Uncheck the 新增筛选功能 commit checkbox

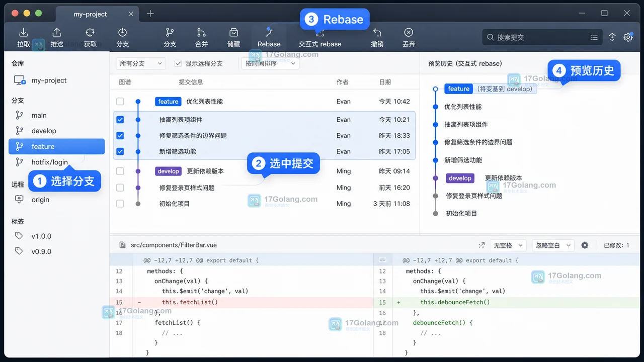click(x=120, y=151)
